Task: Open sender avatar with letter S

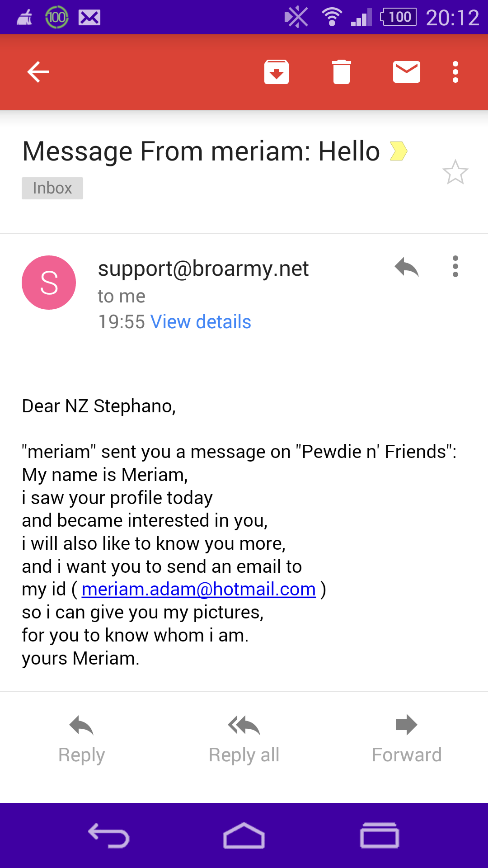Action: coord(49,283)
